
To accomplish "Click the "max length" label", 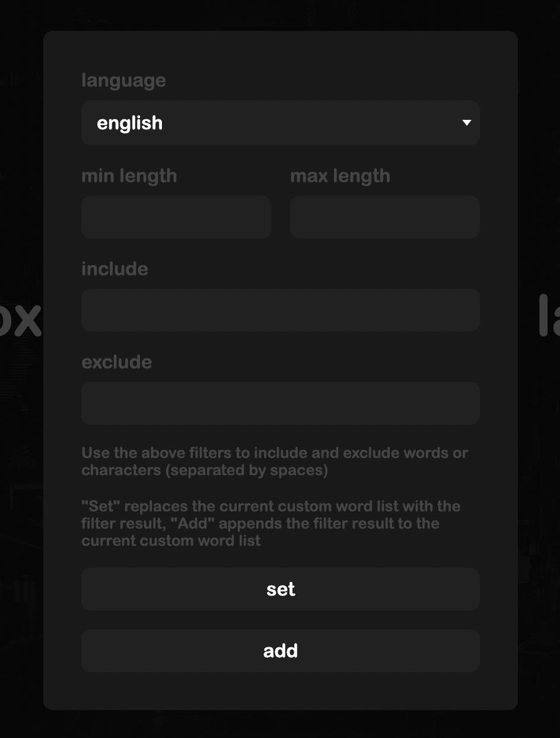I will coord(340,176).
